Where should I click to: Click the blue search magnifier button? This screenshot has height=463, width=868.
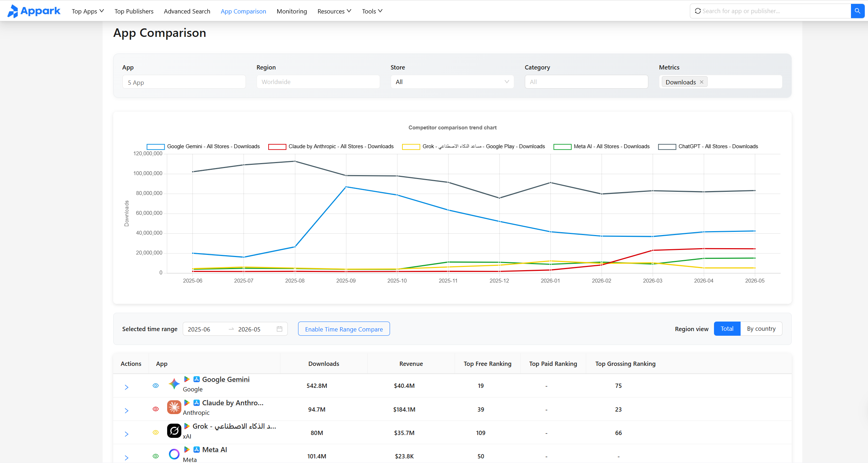coord(857,11)
